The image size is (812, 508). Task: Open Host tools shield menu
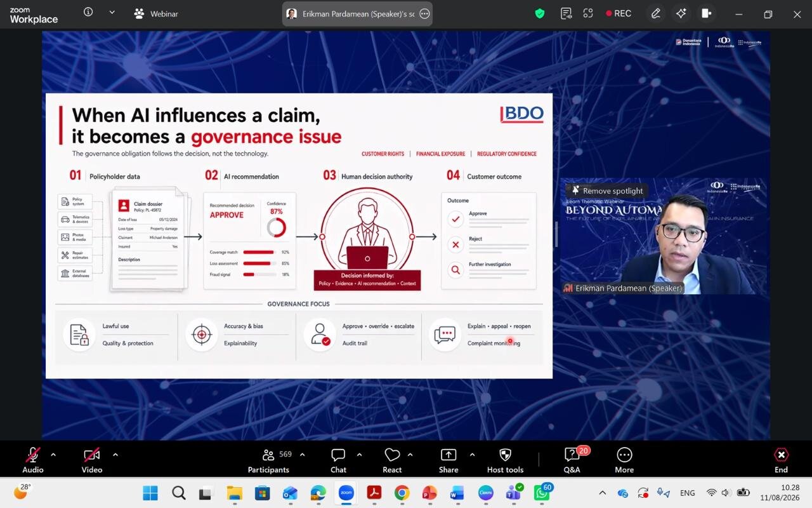506,460
